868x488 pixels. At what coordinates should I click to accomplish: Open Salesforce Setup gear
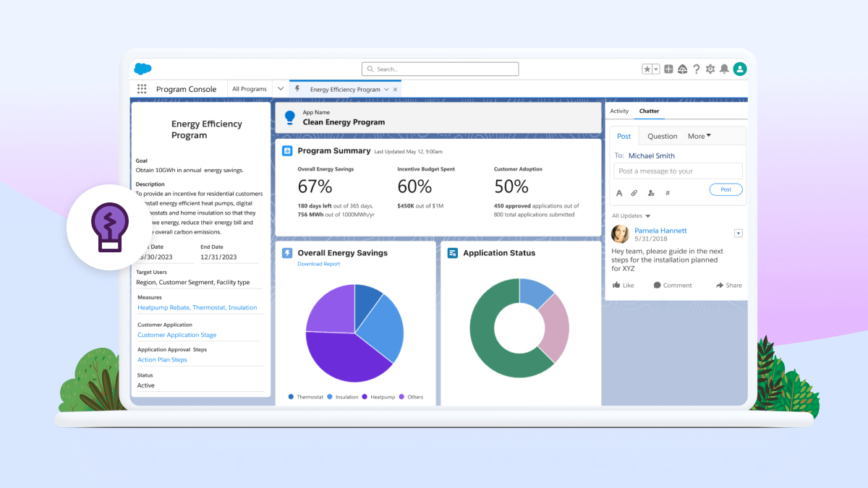pos(710,69)
